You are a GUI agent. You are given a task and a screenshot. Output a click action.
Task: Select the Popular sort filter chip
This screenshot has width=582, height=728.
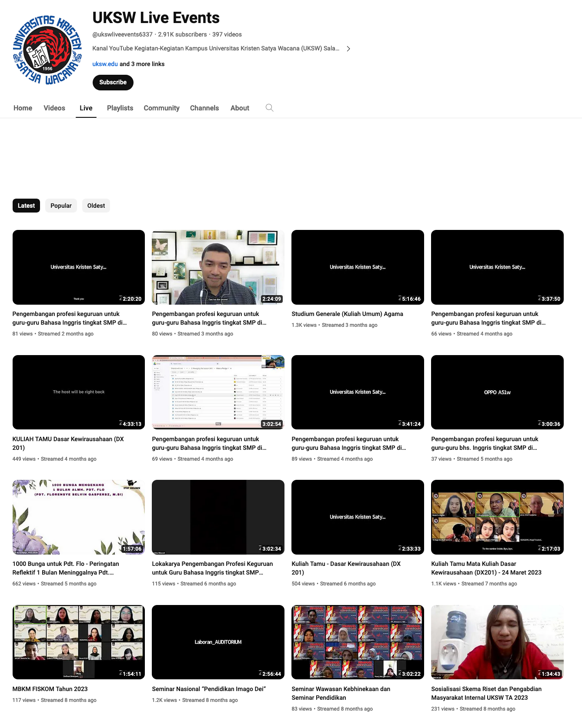click(x=61, y=206)
